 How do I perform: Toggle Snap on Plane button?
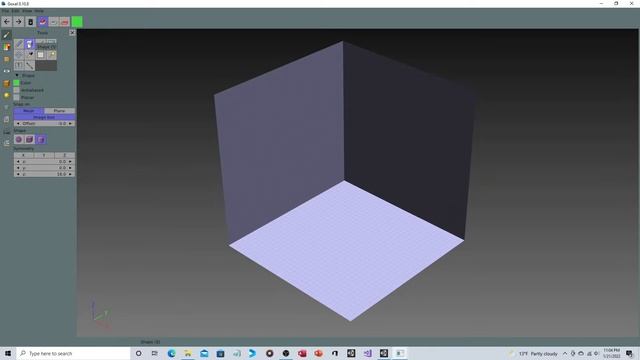point(60,111)
